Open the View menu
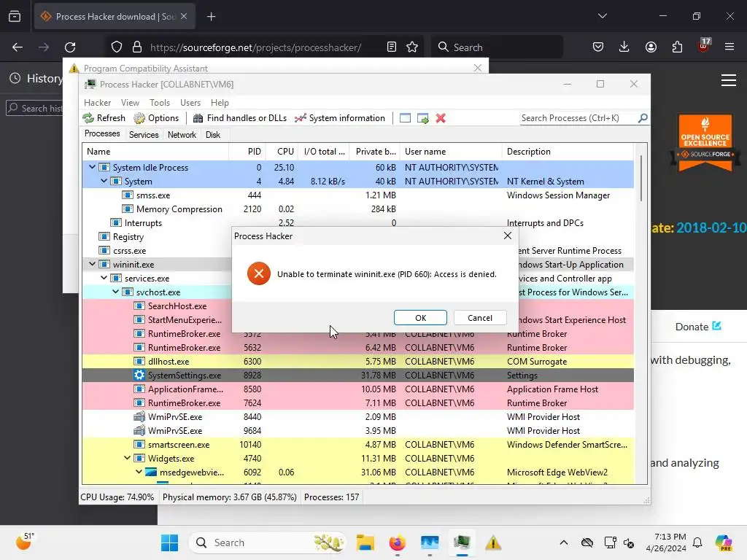This screenshot has width=747, height=560. [x=130, y=103]
